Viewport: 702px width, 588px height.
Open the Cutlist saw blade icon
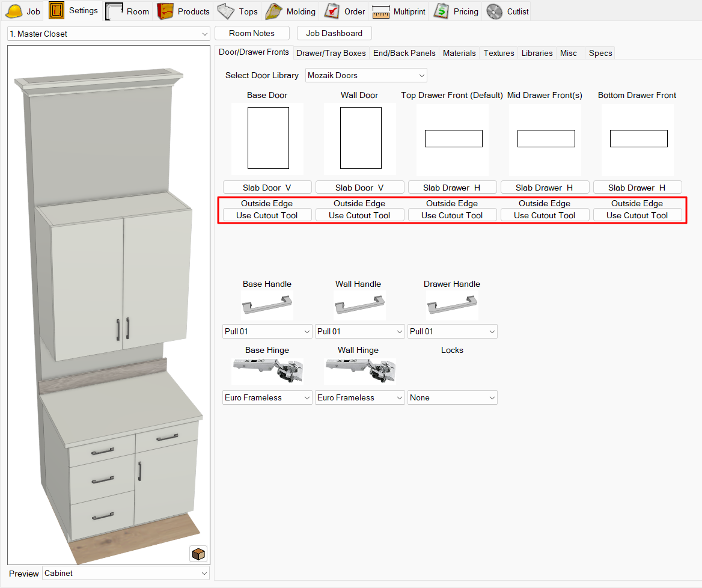[495, 11]
